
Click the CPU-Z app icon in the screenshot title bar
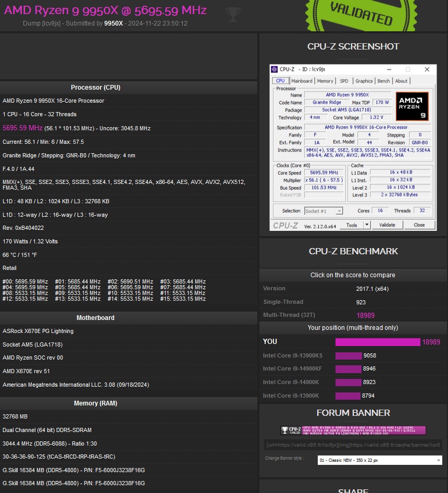(x=275, y=69)
